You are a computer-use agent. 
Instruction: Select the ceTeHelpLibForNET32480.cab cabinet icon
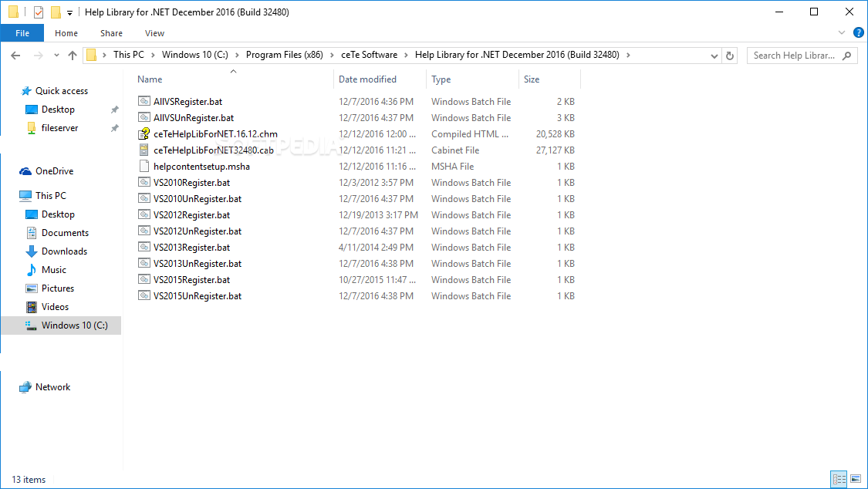(x=144, y=150)
